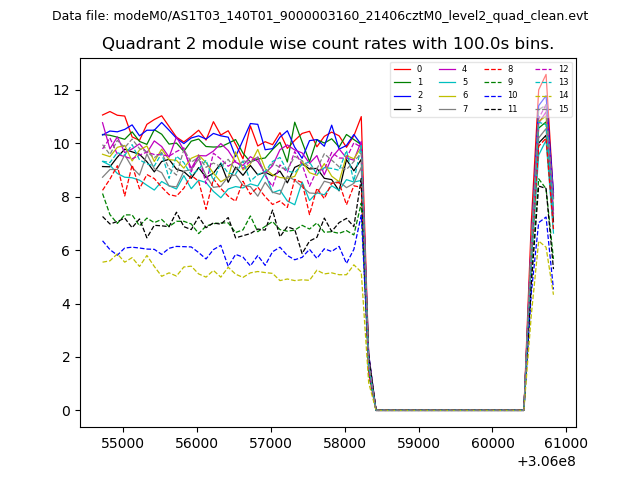Click the plot title about Quadrant 2
The image size is (640, 480).
(328, 44)
